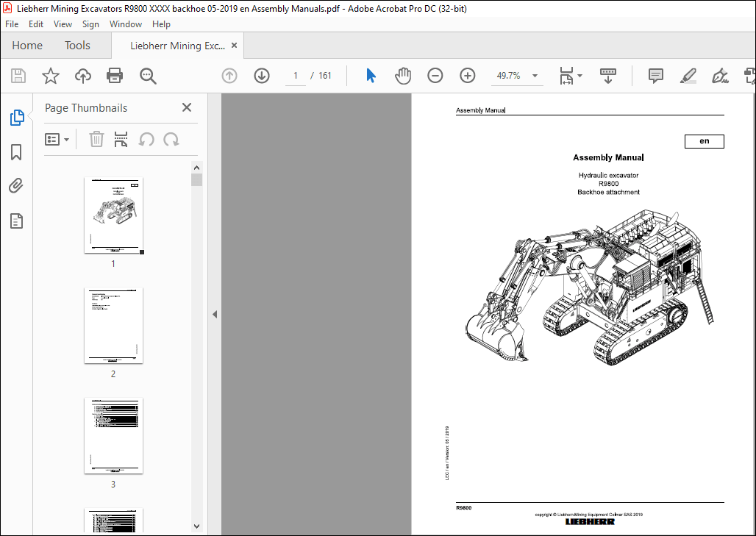This screenshot has height=536, width=756.
Task: Open the Bookmarks panel
Action: coord(16,151)
